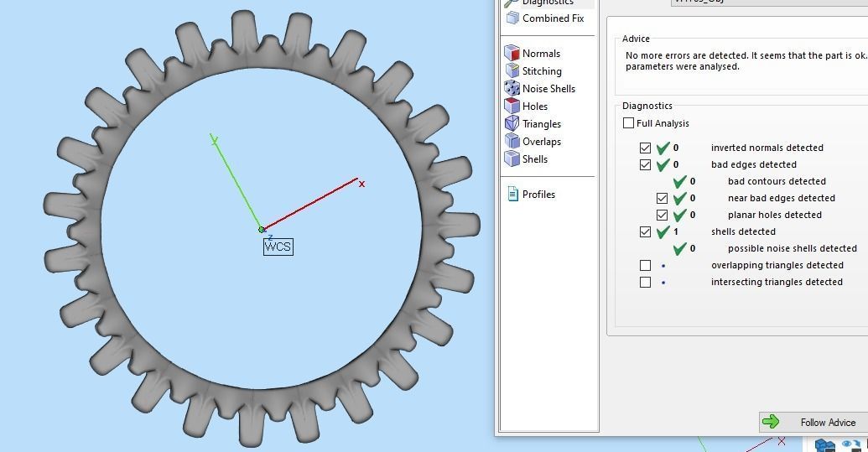
Task: Click 'possible noise shells detected' label
Action: click(x=793, y=248)
